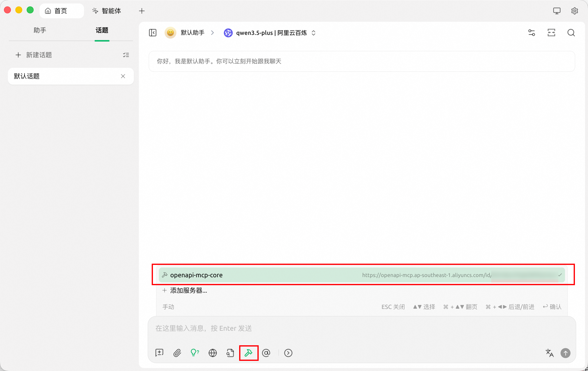Click the new topic chat-plus icon
This screenshot has height=371, width=588.
(159, 353)
